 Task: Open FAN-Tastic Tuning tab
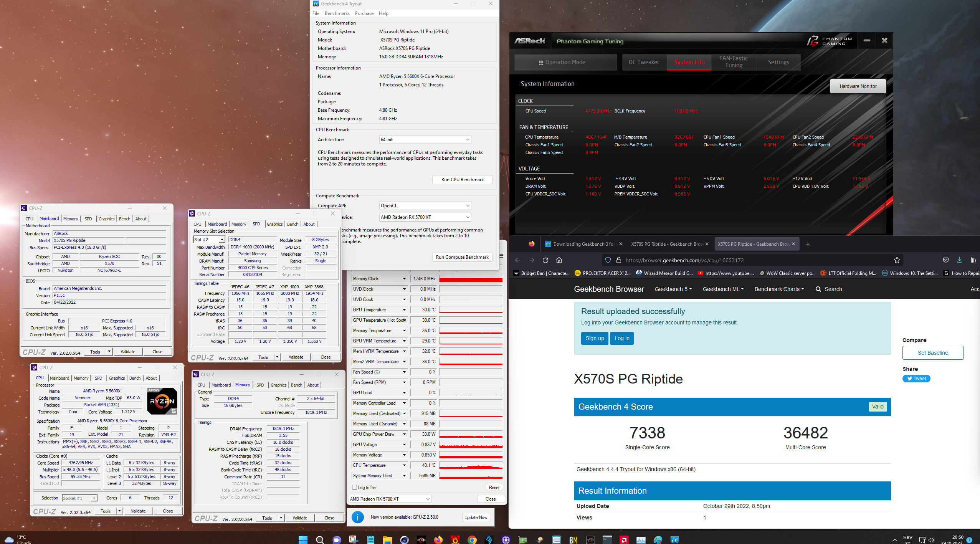[734, 62]
